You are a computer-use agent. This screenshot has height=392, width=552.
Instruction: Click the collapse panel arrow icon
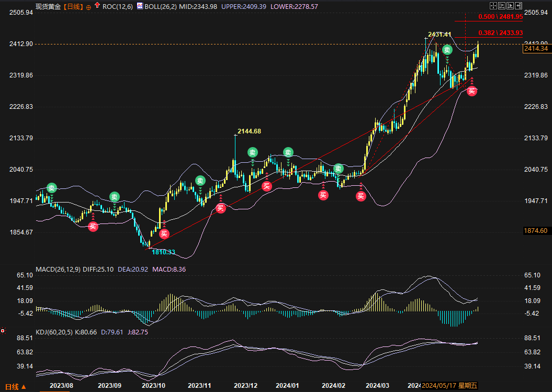pyautogui.click(x=518, y=6)
